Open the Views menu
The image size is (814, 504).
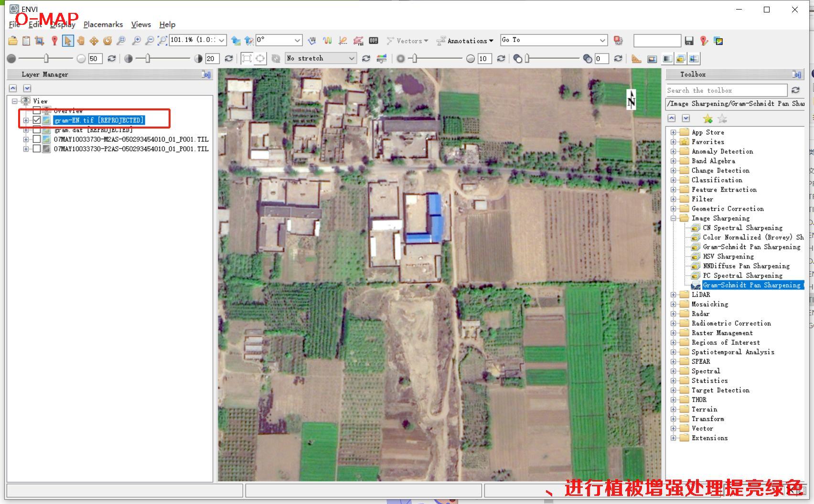point(141,24)
